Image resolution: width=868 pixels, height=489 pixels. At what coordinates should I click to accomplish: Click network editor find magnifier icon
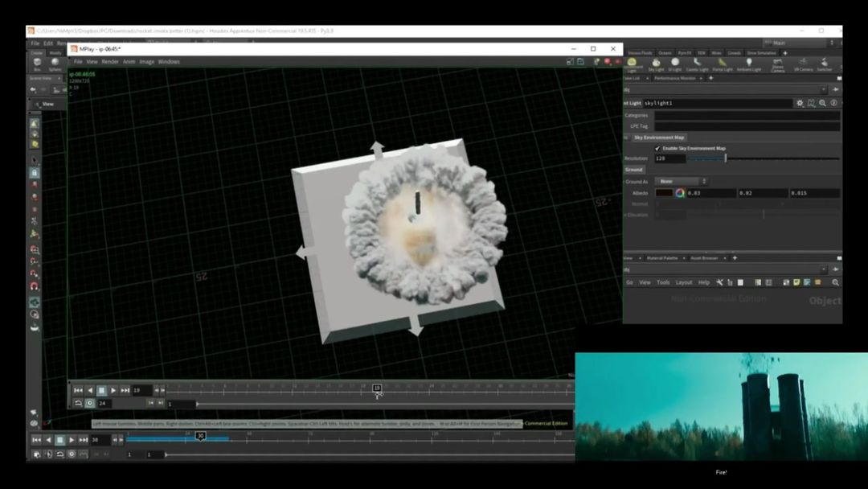coord(835,282)
